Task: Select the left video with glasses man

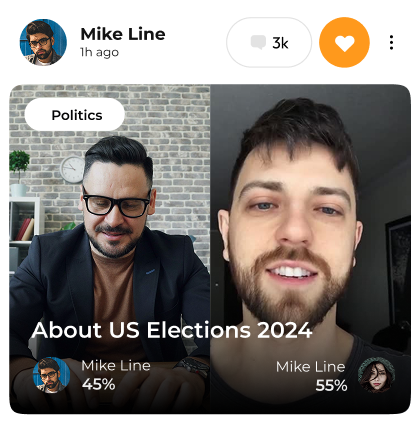Action: pos(110,249)
